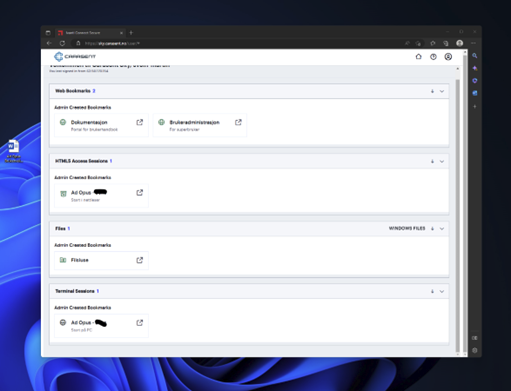This screenshot has width=511, height=391.
Task: Click the session timer clock icon
Action: 433,57
